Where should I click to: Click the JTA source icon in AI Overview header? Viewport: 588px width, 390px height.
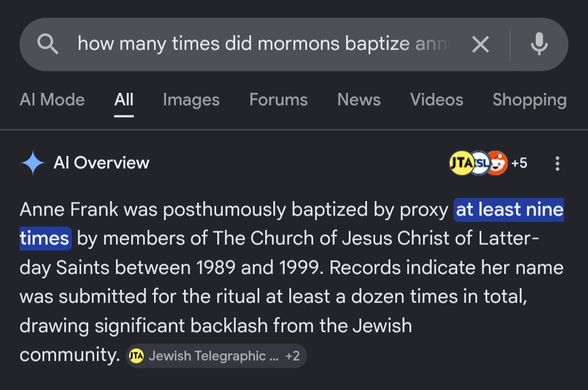click(x=461, y=163)
